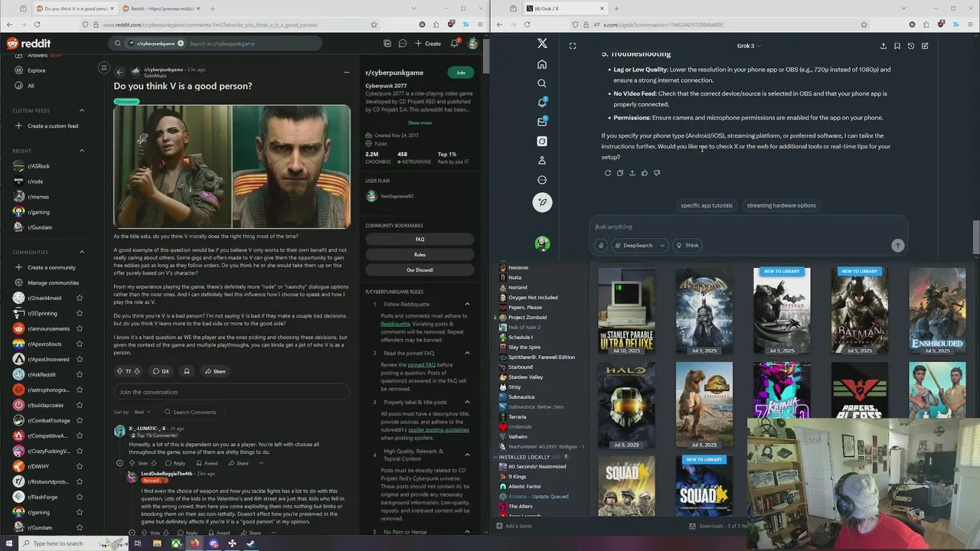This screenshot has width=980, height=551.
Task: Open the community FAQ bookmark
Action: pyautogui.click(x=420, y=240)
